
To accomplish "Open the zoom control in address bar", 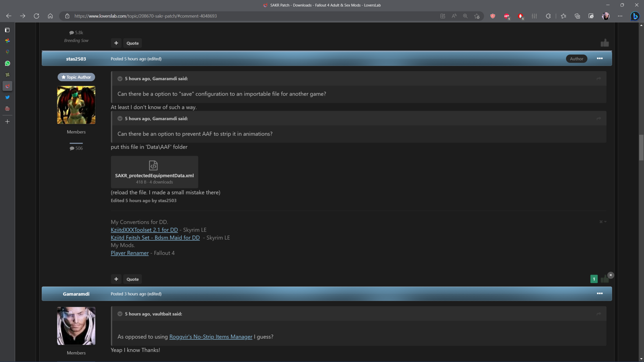I will coord(465,16).
